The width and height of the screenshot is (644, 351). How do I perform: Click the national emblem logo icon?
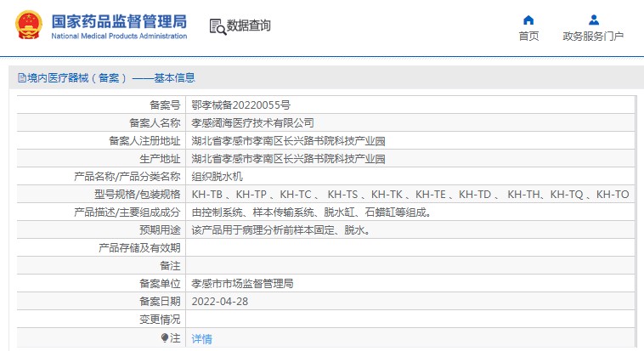click(x=29, y=25)
